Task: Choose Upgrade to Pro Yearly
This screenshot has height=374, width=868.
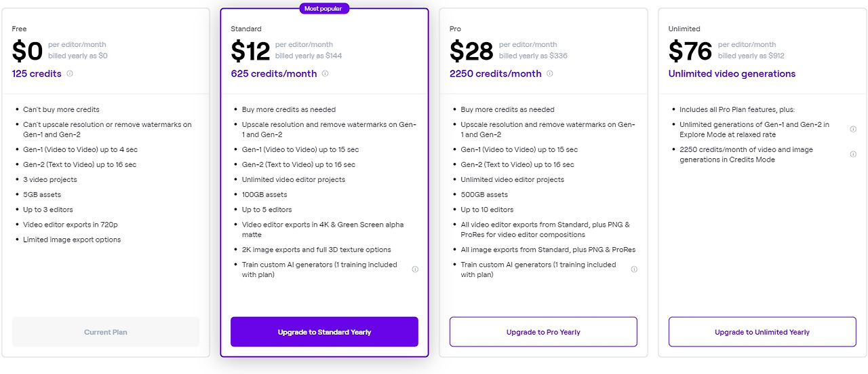Action: point(543,332)
